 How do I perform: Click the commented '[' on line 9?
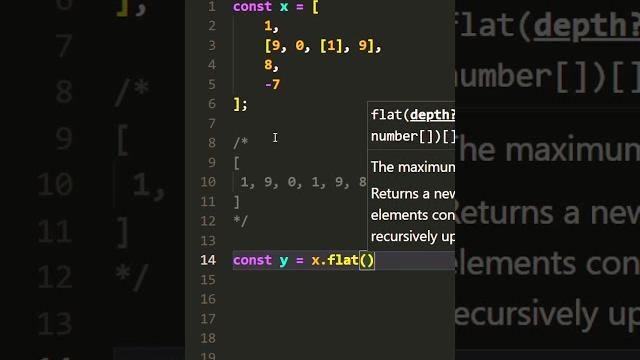237,163
